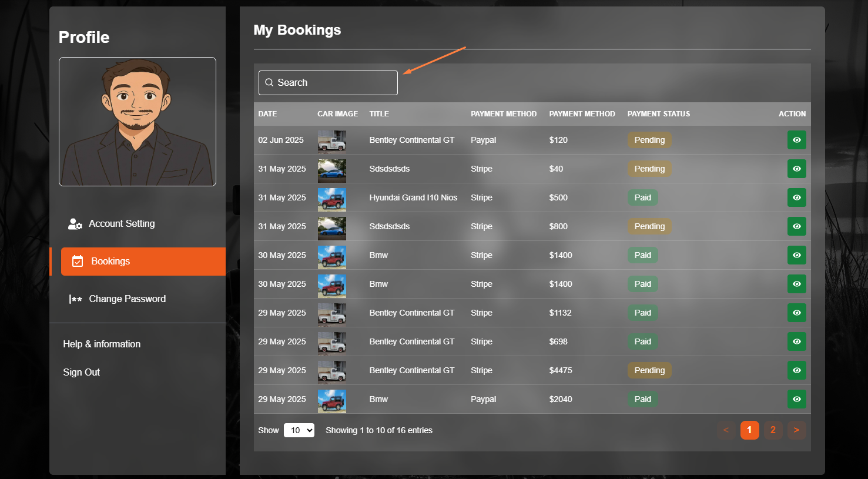This screenshot has height=479, width=868.
Task: Click the Search bookings input field
Action: coord(328,83)
